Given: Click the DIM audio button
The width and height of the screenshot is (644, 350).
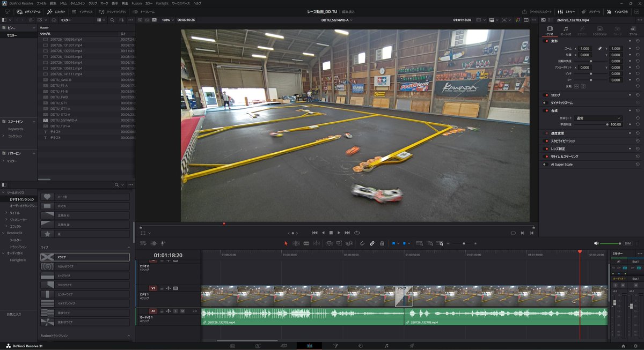Looking at the screenshot, I should (627, 243).
